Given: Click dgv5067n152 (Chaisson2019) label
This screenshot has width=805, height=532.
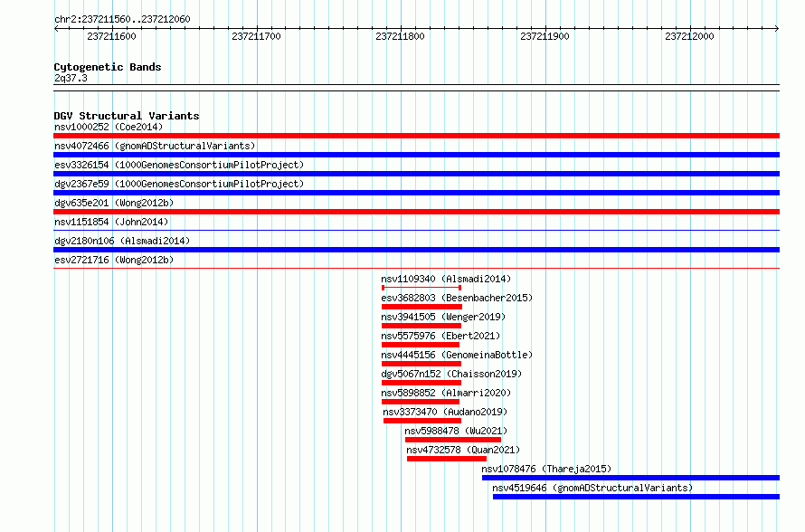Looking at the screenshot, I should click(451, 374).
